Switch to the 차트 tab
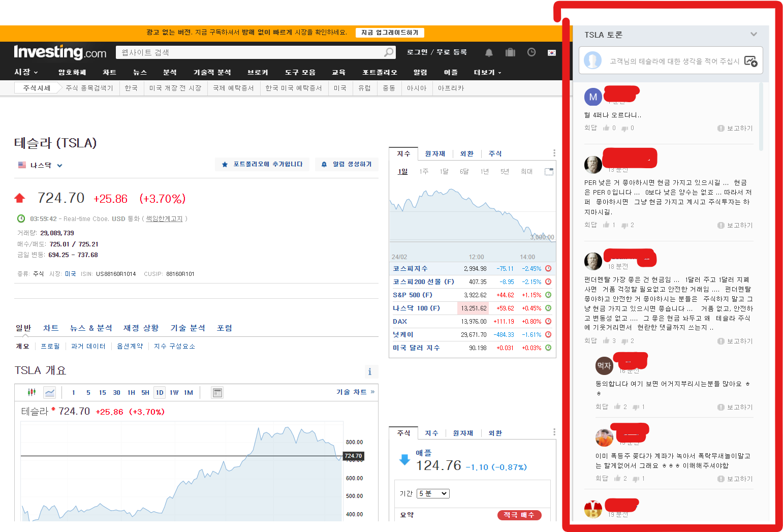Viewport: 783px width, 532px height. [x=51, y=328]
